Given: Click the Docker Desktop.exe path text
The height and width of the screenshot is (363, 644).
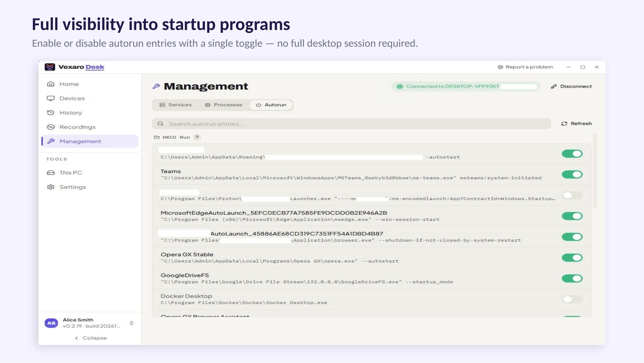Looking at the screenshot, I should click(244, 303).
